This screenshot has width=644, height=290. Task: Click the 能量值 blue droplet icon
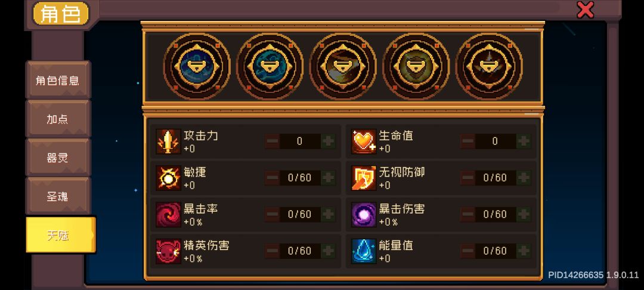[x=364, y=251]
